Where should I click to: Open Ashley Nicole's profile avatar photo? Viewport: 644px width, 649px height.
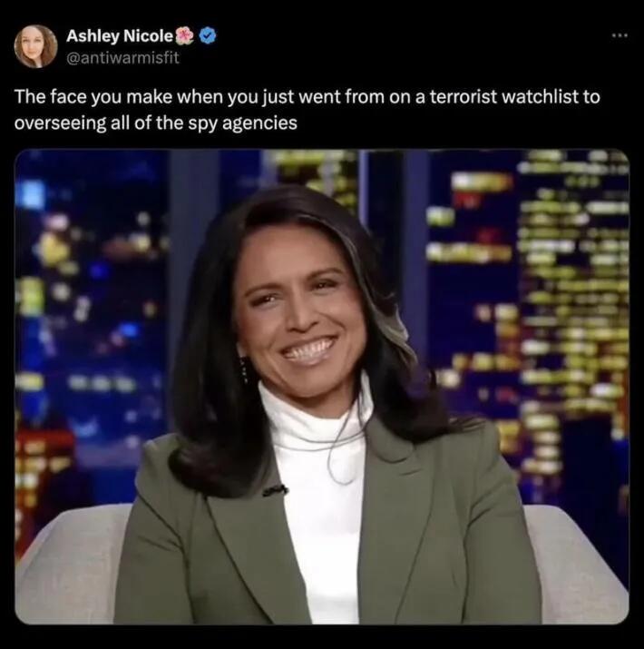(35, 46)
